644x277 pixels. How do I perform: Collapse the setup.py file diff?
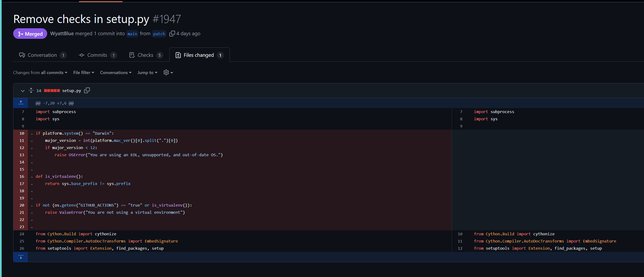tap(23, 91)
